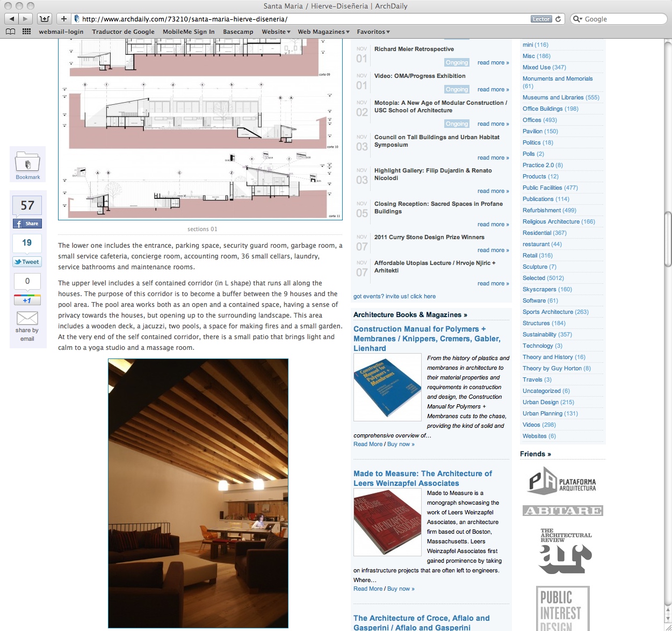Open the Favoritos bookmarks dropdown
This screenshot has width=672, height=631.
373,32
